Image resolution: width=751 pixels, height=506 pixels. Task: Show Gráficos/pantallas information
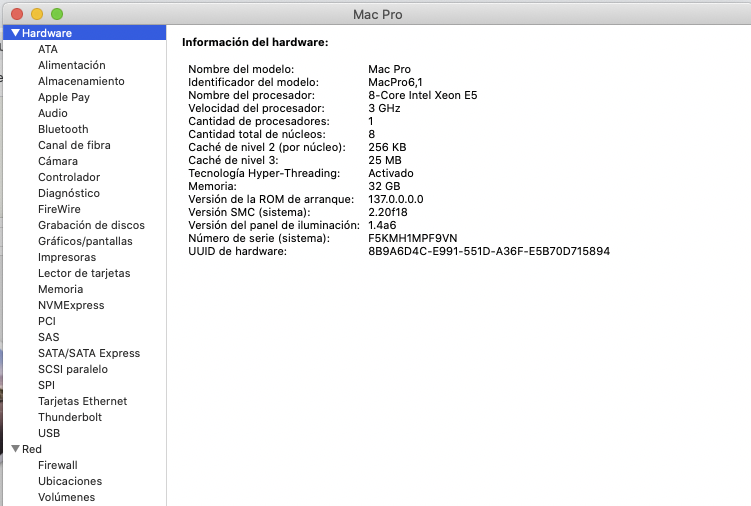click(x=85, y=242)
